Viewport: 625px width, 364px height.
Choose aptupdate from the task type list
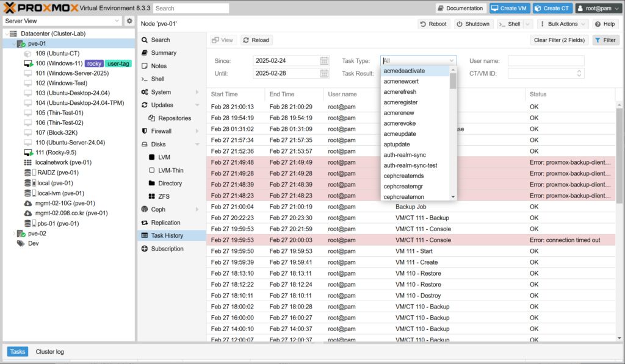coord(400,145)
